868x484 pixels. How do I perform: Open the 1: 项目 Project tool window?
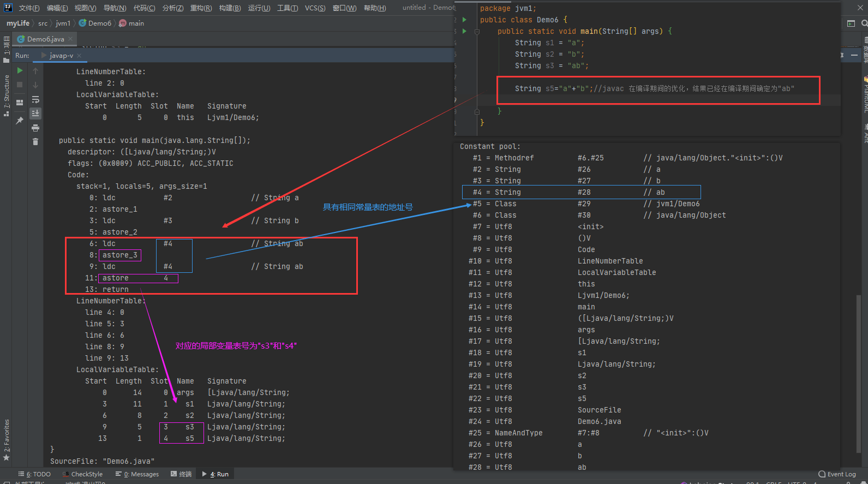[x=6, y=49]
